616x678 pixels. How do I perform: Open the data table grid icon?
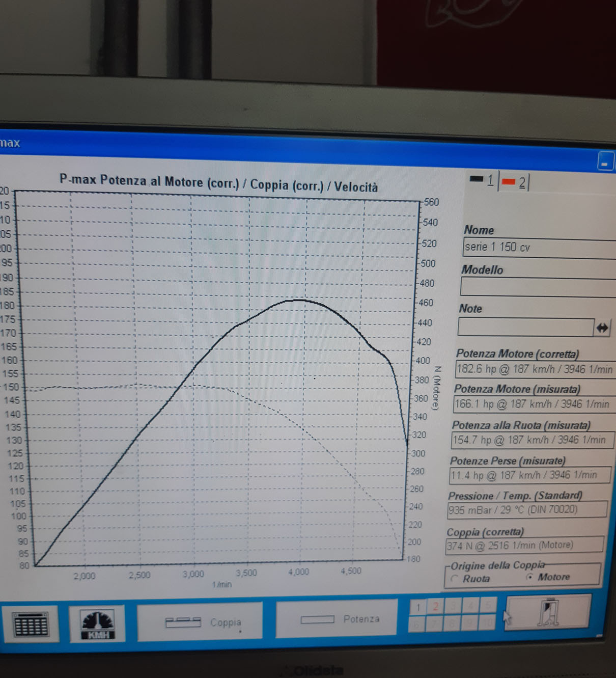30,624
